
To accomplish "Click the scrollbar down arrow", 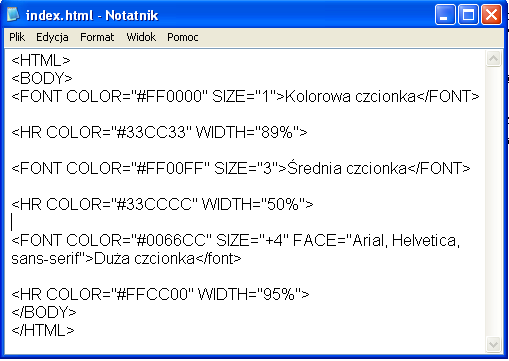I will [493, 344].
